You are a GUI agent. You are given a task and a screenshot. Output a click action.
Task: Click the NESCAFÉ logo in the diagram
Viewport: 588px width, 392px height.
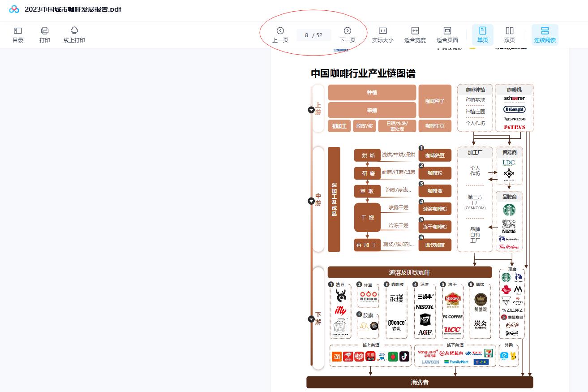point(424,306)
